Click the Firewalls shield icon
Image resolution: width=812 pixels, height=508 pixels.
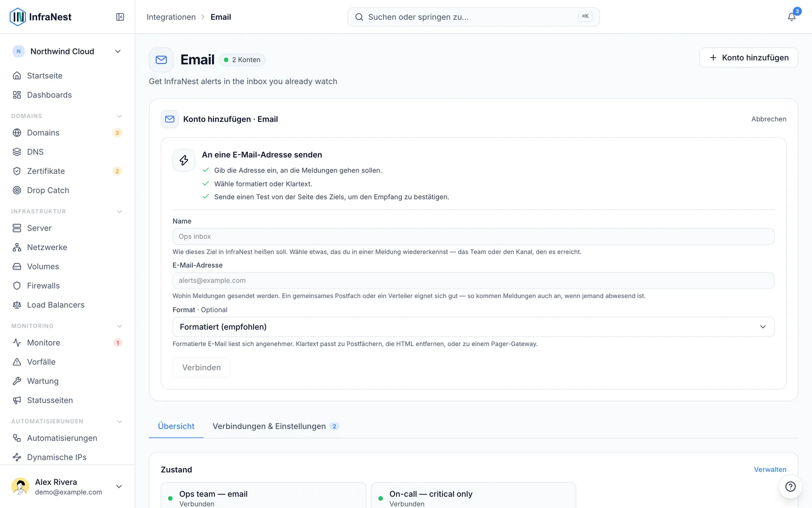[x=17, y=286]
